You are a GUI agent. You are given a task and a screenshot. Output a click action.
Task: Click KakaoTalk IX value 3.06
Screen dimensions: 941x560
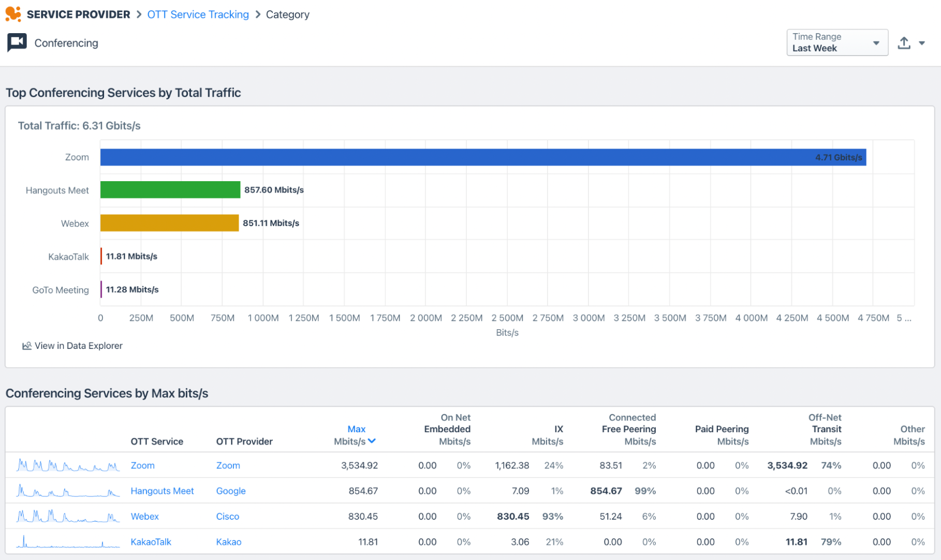520,542
